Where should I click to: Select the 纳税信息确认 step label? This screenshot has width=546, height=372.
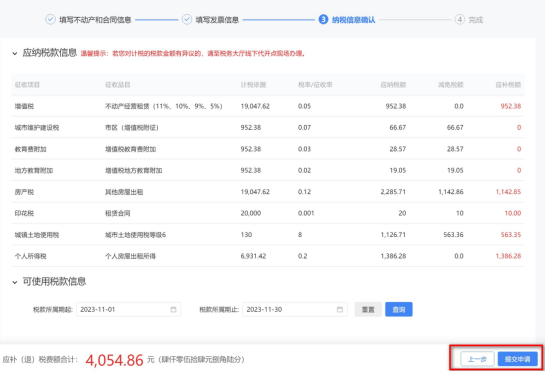[353, 20]
